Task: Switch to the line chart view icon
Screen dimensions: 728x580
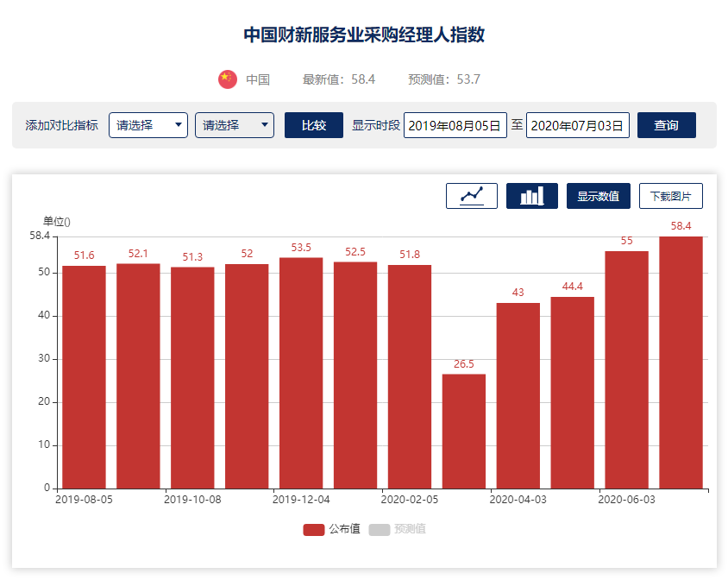Action: click(471, 196)
